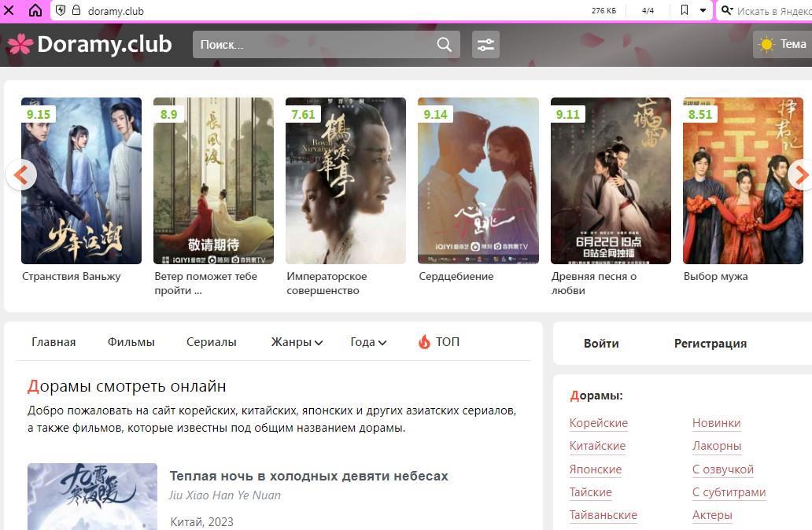Click the carousel next arrow
Viewport: 812px width, 530px height.
(x=800, y=175)
